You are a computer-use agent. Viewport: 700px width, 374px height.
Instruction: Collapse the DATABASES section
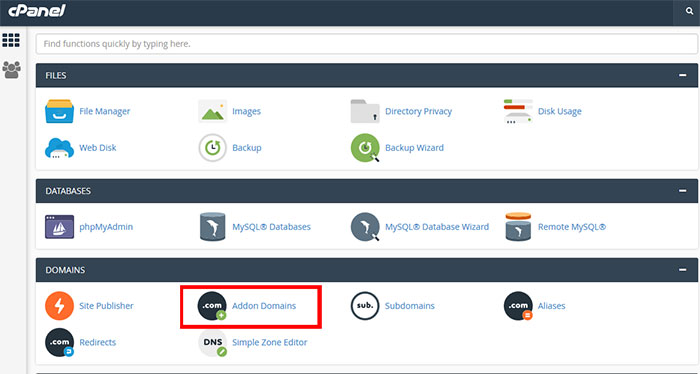(683, 191)
